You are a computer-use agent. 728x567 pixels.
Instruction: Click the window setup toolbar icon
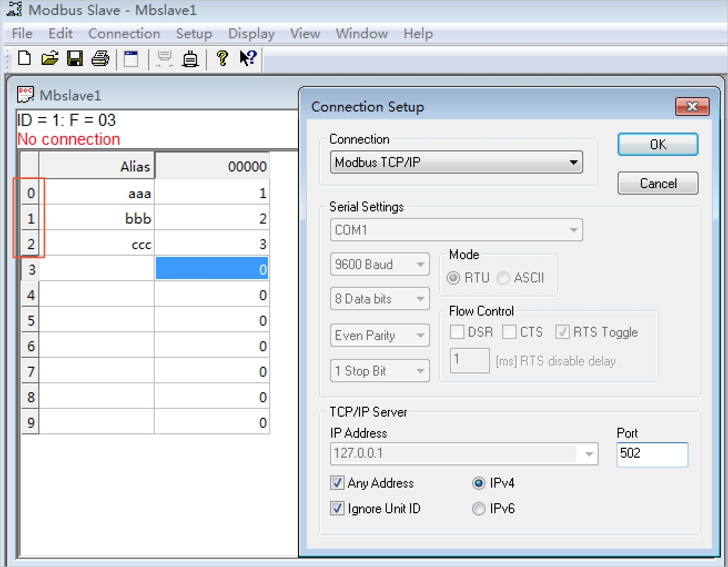click(131, 58)
